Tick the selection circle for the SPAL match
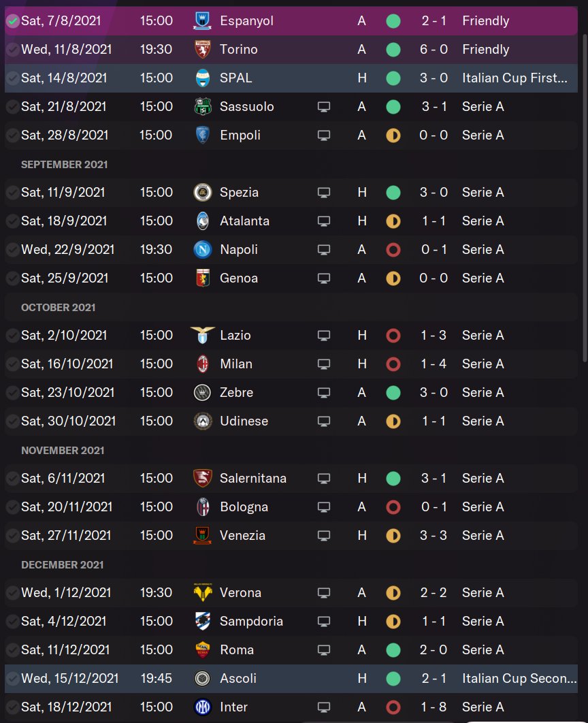Screen dimensions: 588x723 coord(12,78)
